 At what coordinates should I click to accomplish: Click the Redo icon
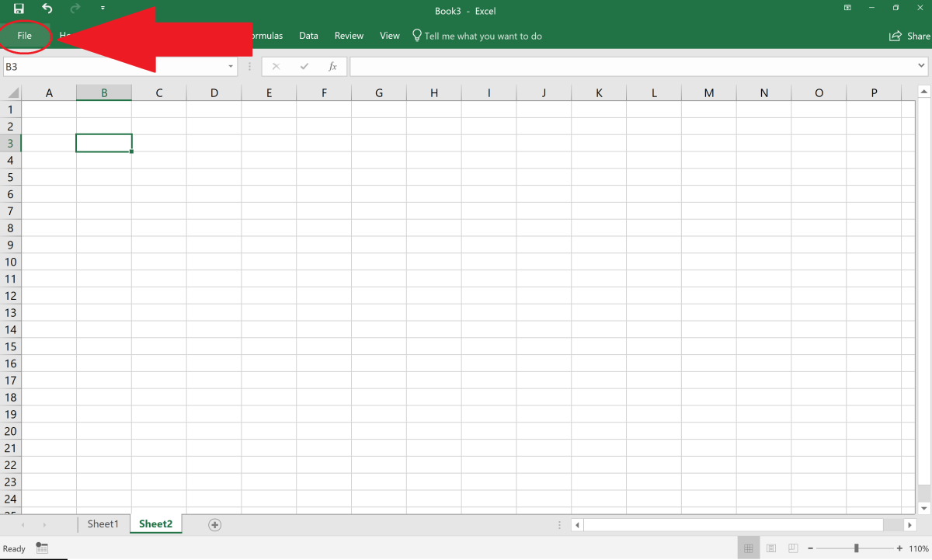pyautogui.click(x=75, y=8)
